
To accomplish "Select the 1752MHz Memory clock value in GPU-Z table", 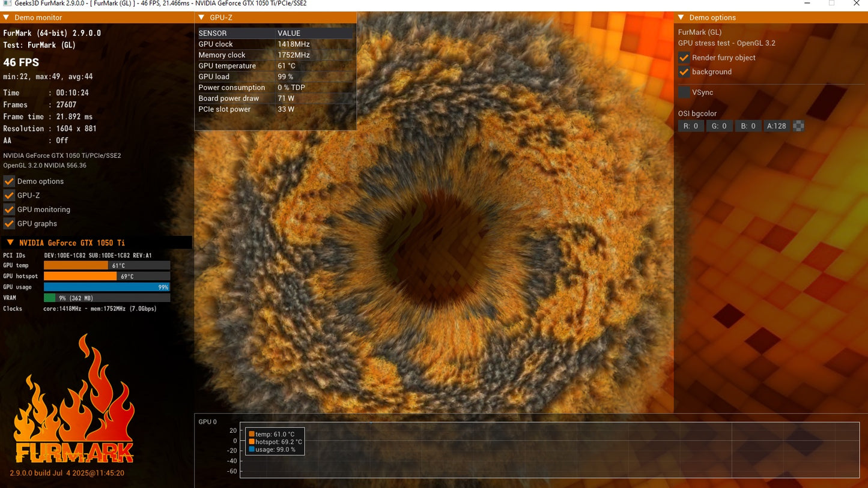I will pyautogui.click(x=294, y=55).
